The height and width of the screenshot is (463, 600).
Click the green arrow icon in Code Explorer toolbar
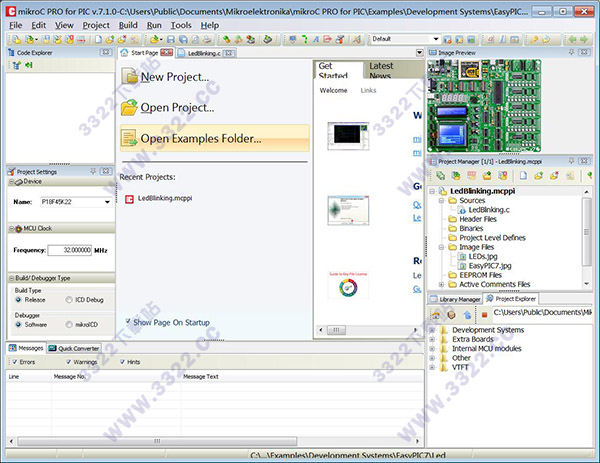[29, 65]
